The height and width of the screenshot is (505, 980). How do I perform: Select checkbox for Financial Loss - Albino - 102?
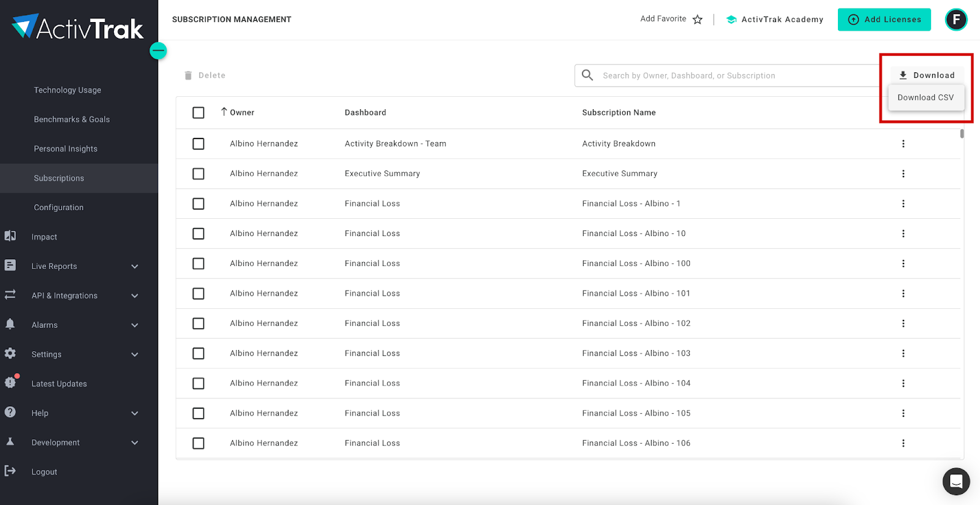[198, 324]
